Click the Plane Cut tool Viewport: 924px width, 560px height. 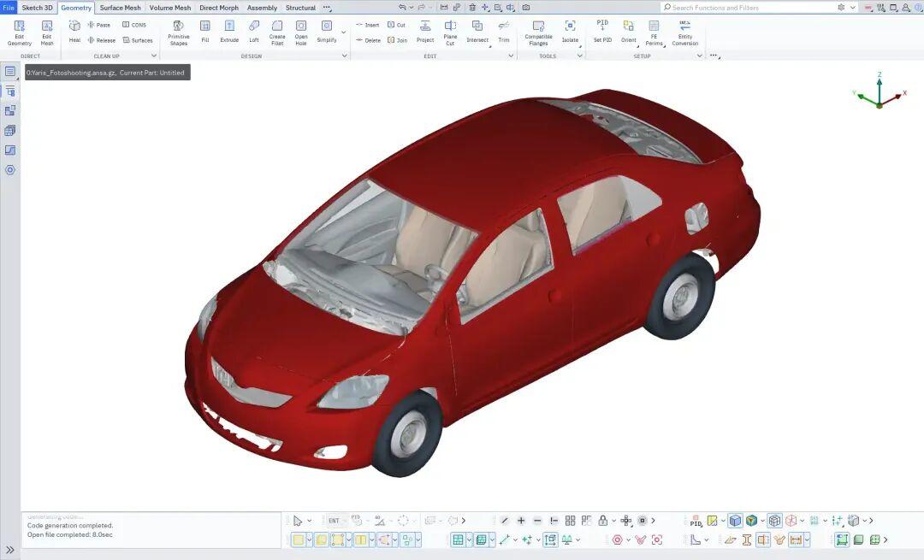click(450, 32)
